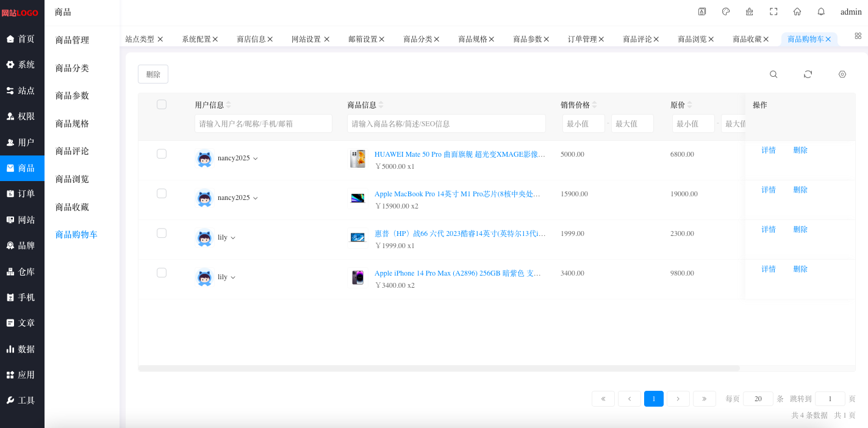The width and height of the screenshot is (868, 428).
Task: Expand lily user dropdown in 惠普 row
Action: coord(233,238)
